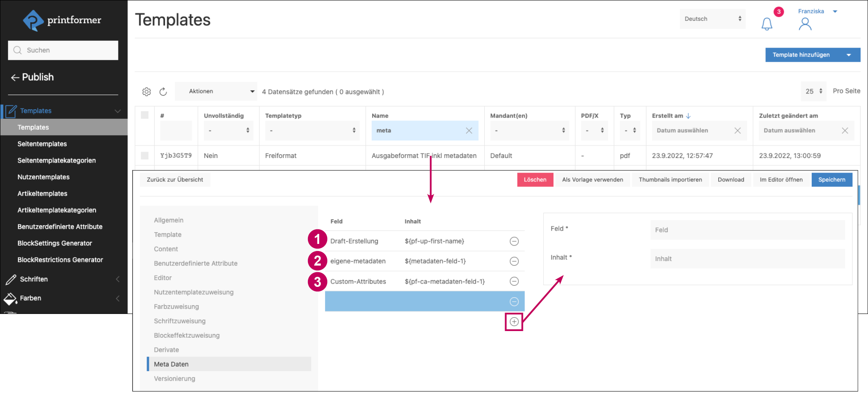Open the Templatetyp filter dropdown
The image size is (868, 394).
[x=312, y=130]
